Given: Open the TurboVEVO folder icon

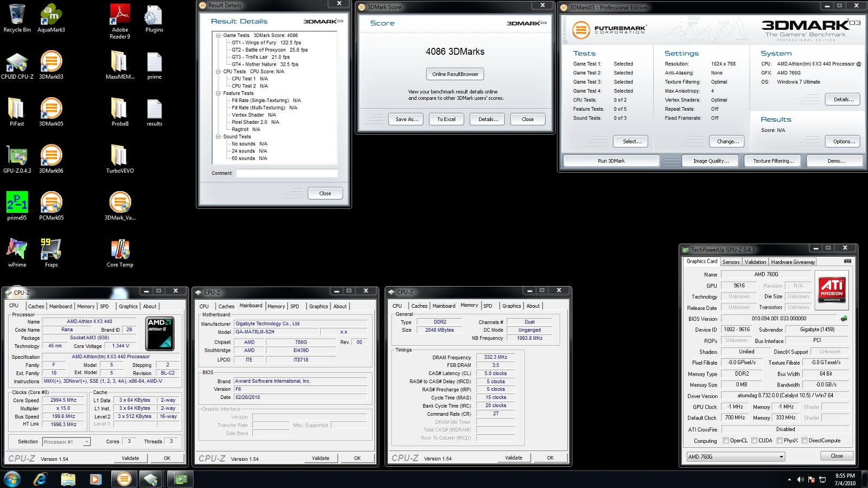Looking at the screenshot, I should [x=120, y=160].
